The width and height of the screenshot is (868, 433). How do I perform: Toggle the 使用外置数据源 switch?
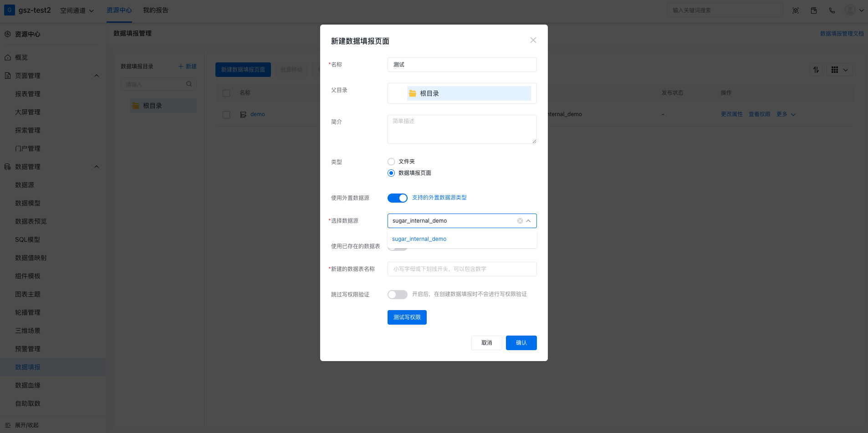(397, 198)
